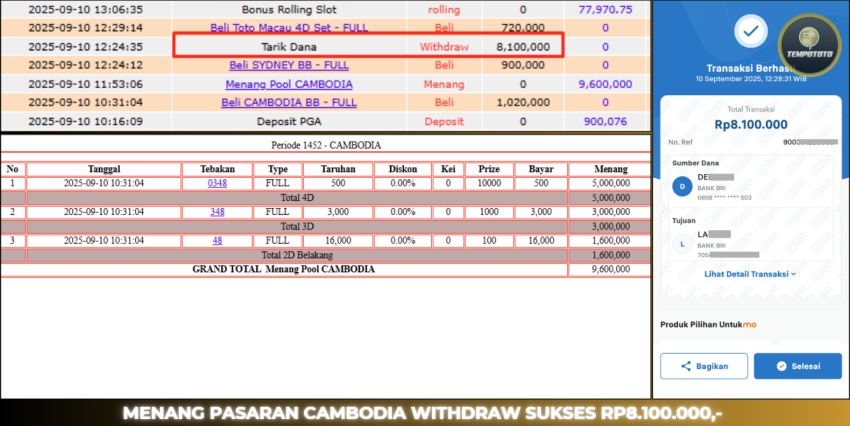Click the Bayar column header
This screenshot has height=426, width=850.
pos(541,169)
